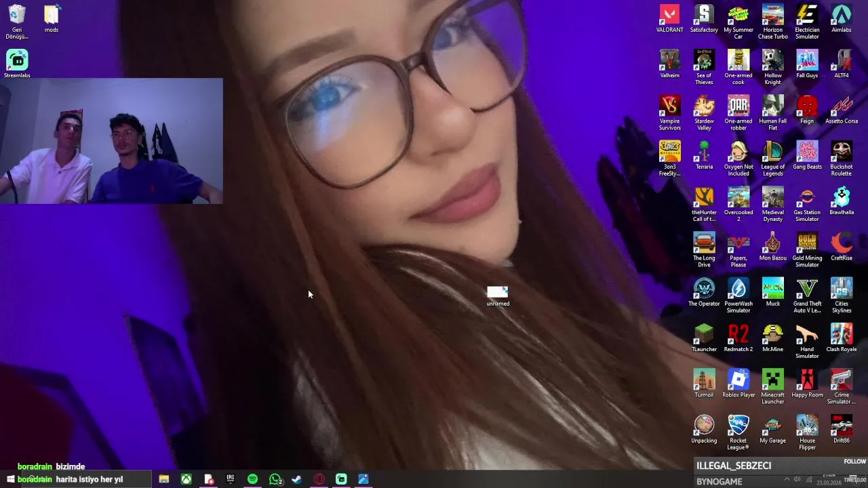Select Medieval Dynasty icon

(772, 204)
